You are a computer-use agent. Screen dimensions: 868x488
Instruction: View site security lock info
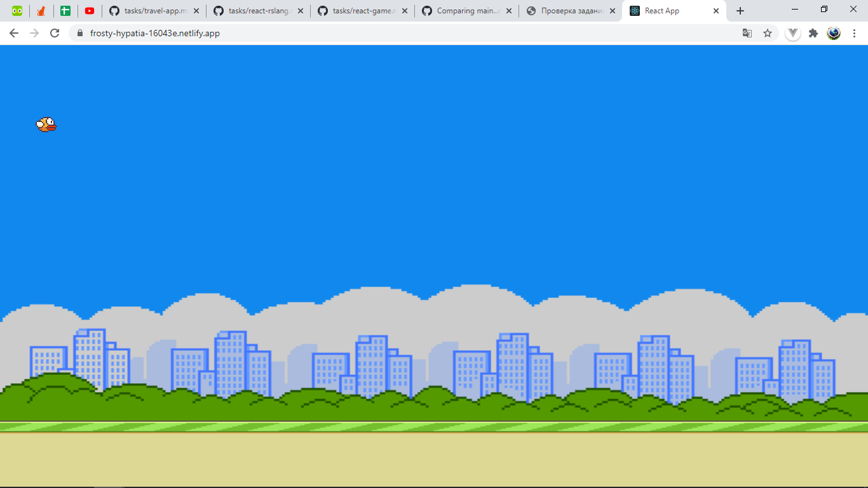pos(80,33)
